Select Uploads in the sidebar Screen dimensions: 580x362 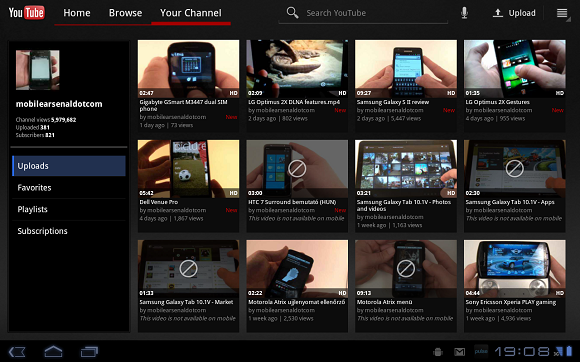click(x=69, y=166)
